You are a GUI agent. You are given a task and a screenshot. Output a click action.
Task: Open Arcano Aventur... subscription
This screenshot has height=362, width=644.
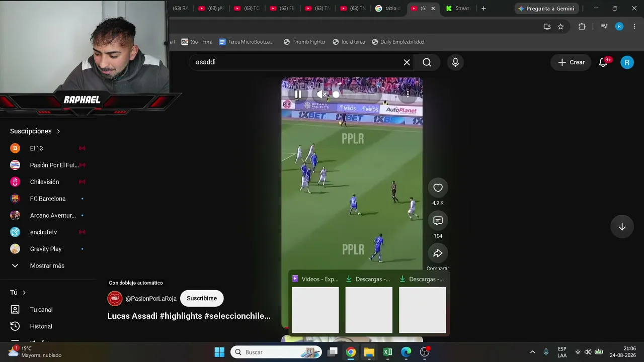tap(48, 215)
